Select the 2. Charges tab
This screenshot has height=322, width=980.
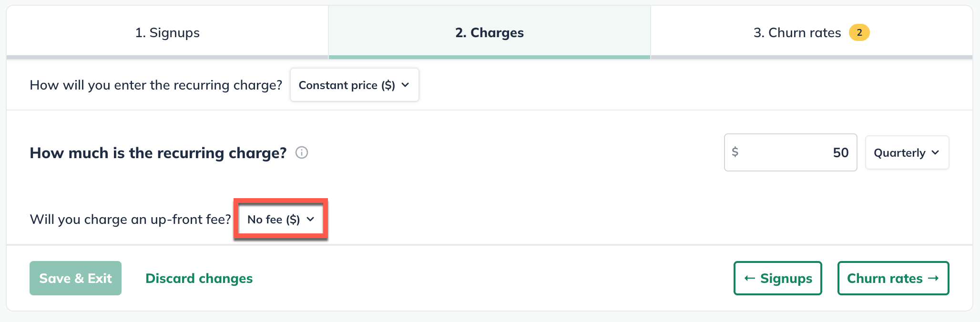tap(489, 32)
